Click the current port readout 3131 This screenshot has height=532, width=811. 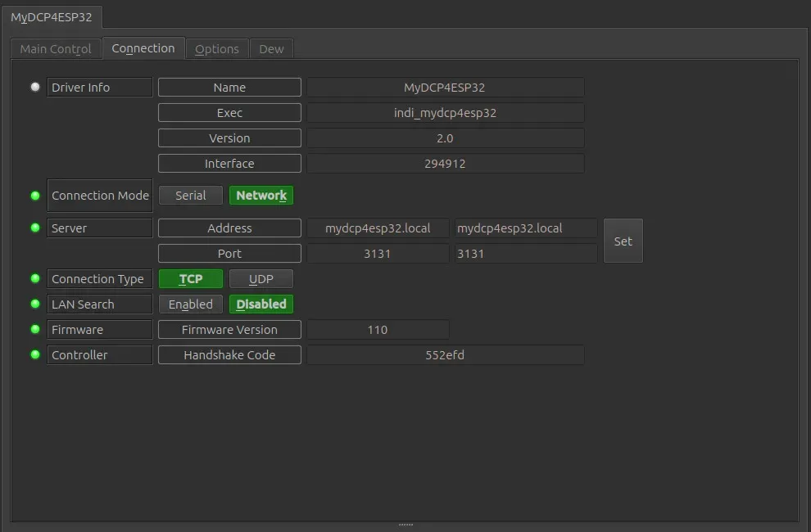[378, 254]
